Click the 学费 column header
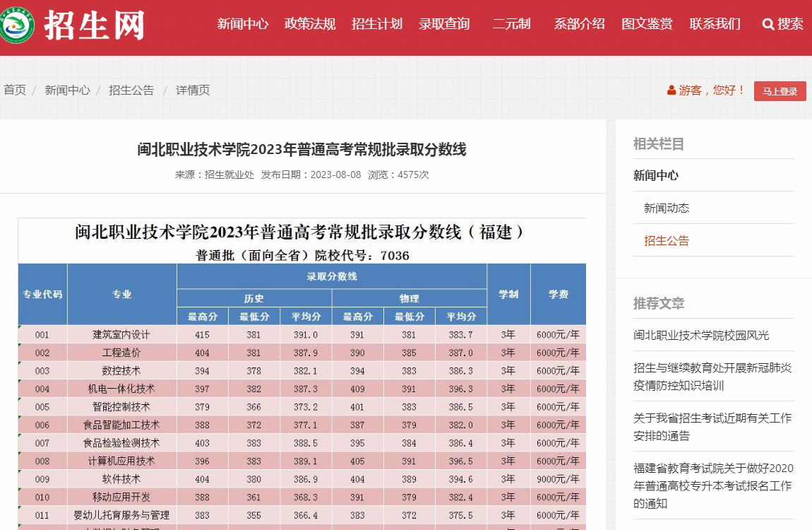The width and height of the screenshot is (812, 530). 559,294
